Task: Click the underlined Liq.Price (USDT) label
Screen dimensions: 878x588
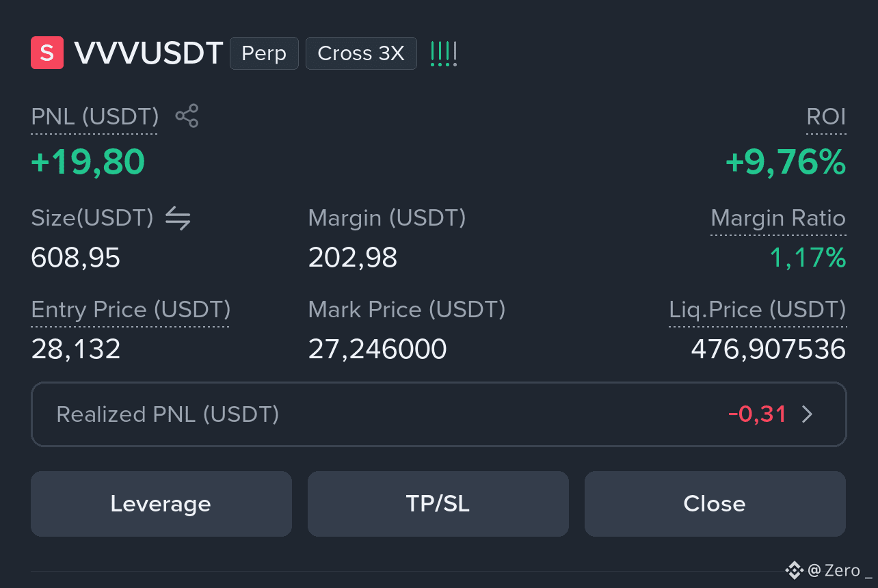Action: [x=758, y=310]
